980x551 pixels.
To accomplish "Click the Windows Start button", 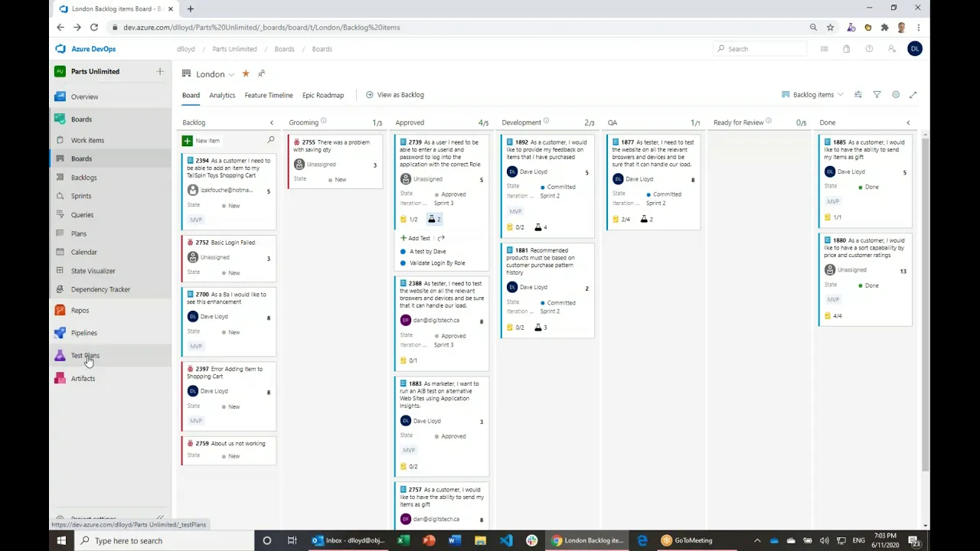I will pyautogui.click(x=61, y=540).
